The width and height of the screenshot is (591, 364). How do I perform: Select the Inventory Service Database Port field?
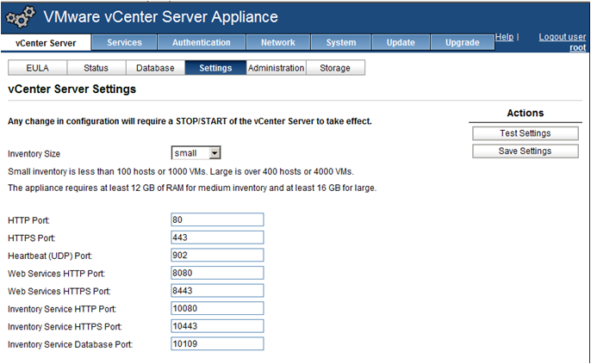pos(217,344)
